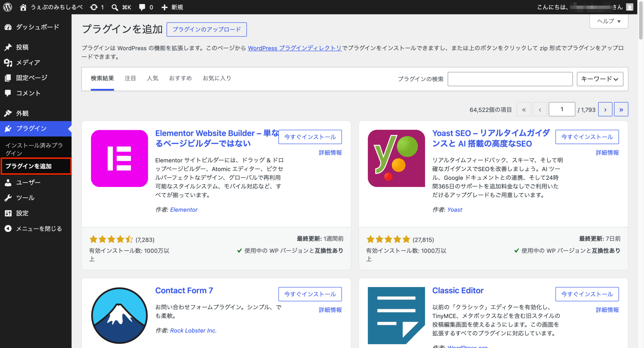Open WordPress プラグインディレクトリ link
The width and height of the screenshot is (644, 348).
(x=295, y=48)
